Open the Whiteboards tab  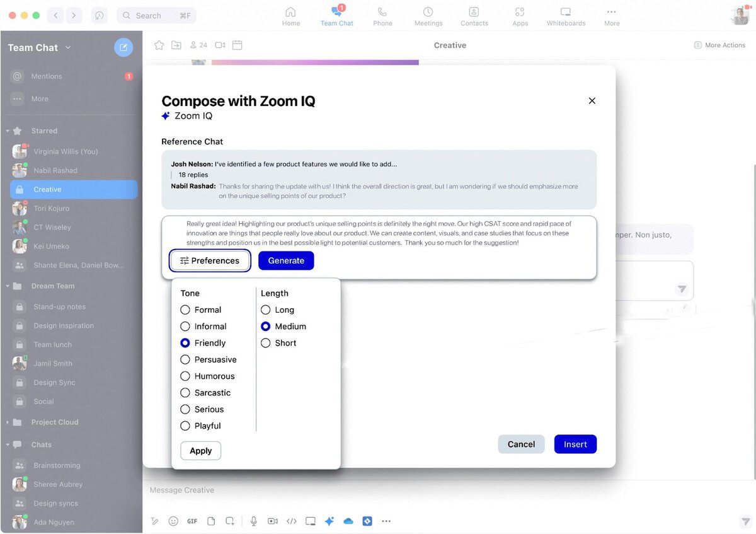tap(566, 16)
